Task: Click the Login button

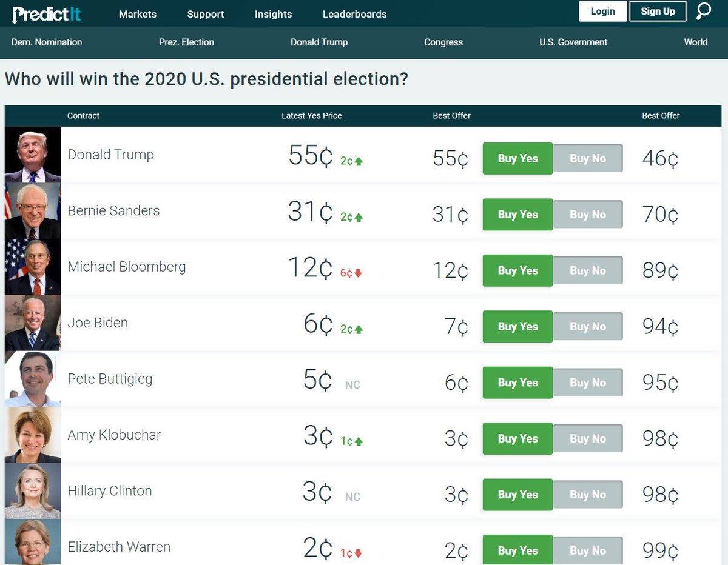Action: 602,12
